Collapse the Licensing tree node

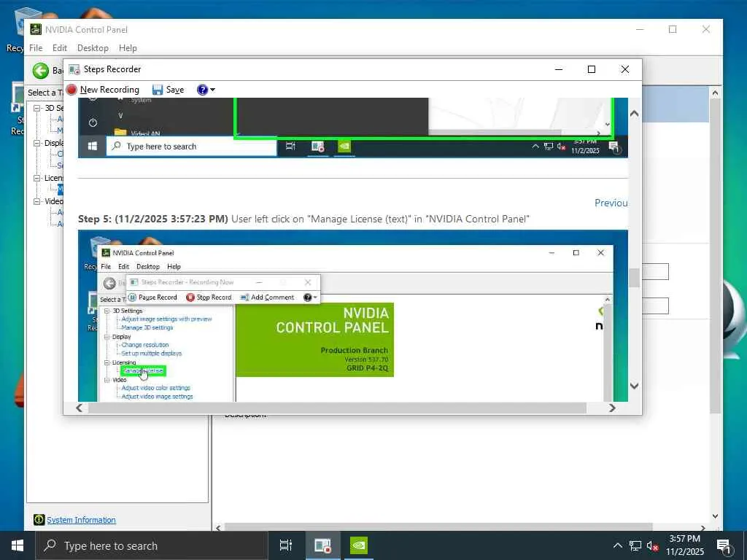(36, 178)
